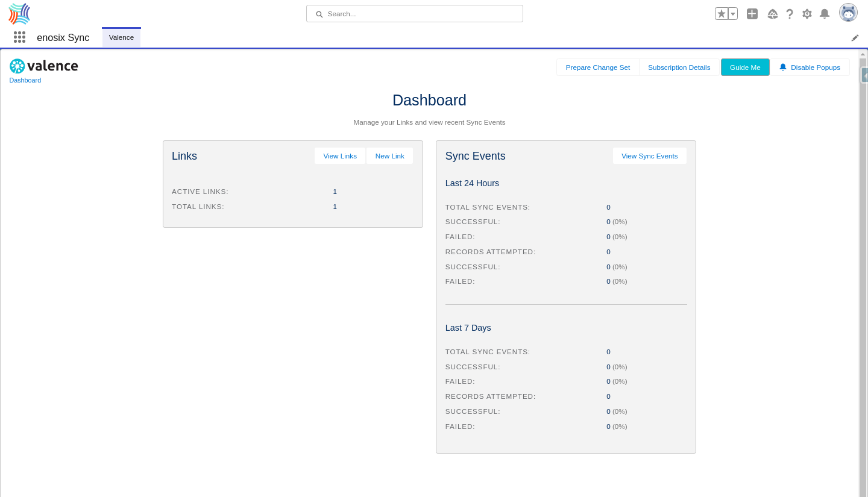This screenshot has width=868, height=497.
Task: Open View Links
Action: click(340, 156)
